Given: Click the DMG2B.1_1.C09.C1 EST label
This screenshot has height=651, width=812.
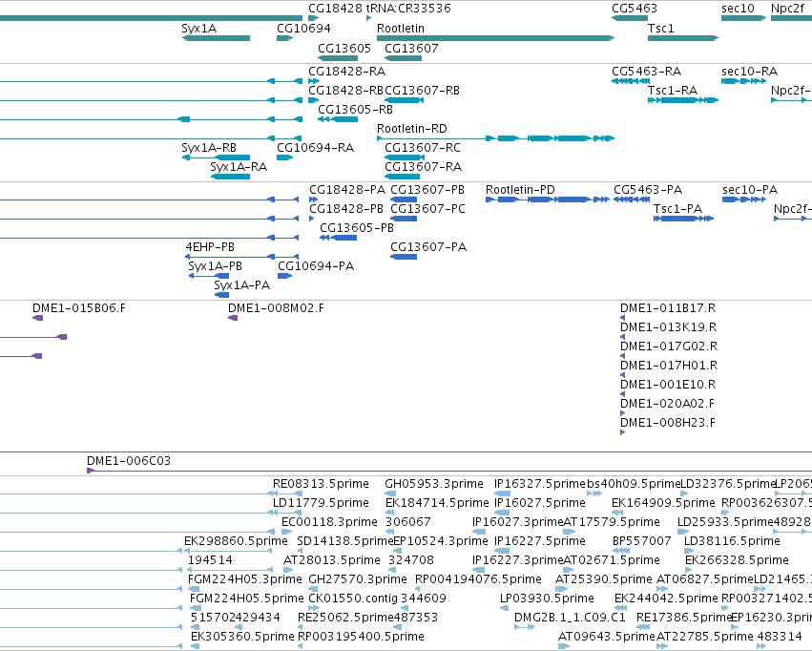Looking at the screenshot, I should pyautogui.click(x=570, y=618).
